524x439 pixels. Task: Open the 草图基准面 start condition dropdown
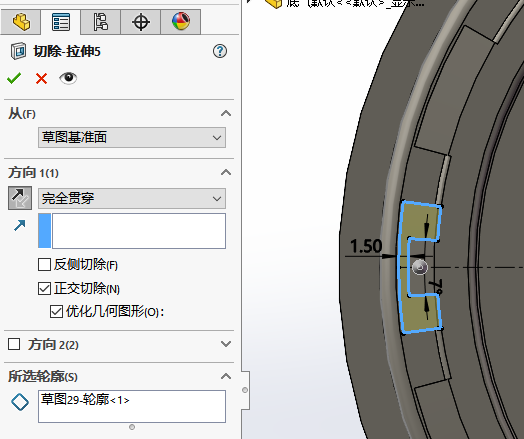coord(132,137)
